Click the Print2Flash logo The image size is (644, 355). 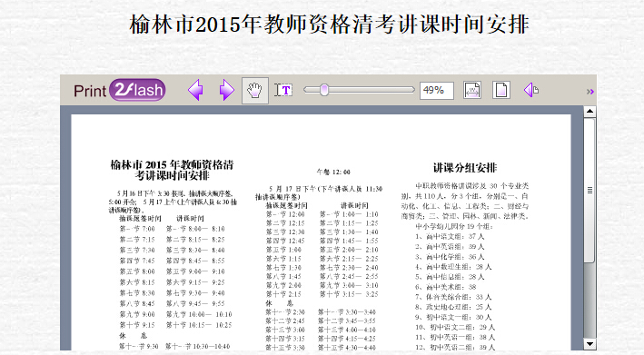pyautogui.click(x=120, y=90)
